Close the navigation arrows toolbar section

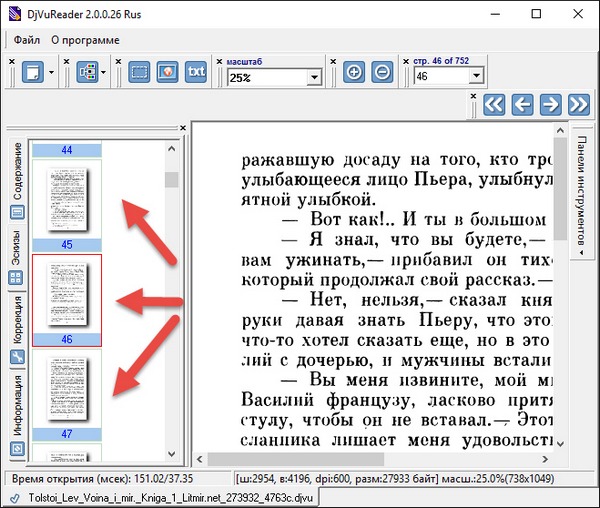pos(473,96)
